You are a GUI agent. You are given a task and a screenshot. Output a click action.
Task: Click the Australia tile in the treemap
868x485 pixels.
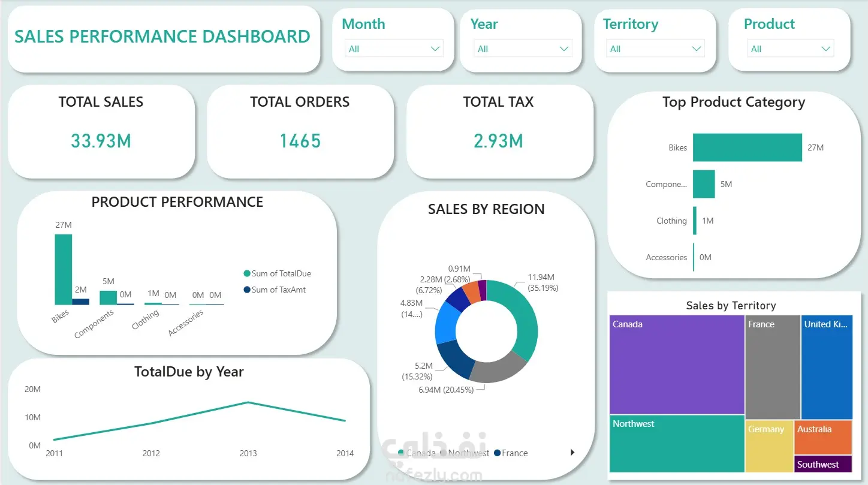[823, 437]
